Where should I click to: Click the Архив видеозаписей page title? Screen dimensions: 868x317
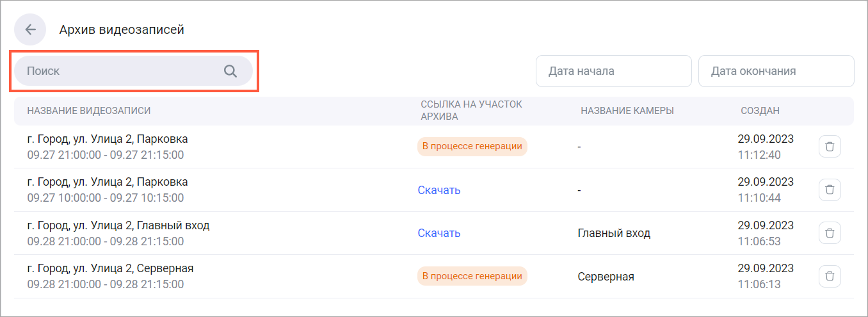[x=122, y=29]
